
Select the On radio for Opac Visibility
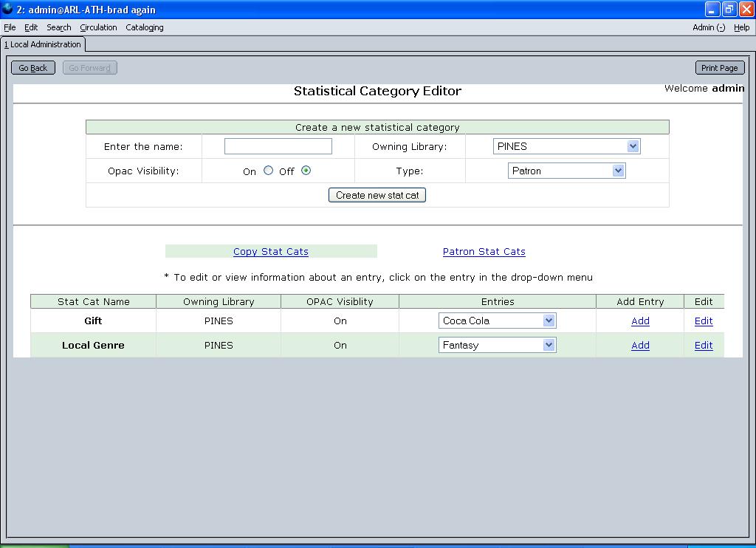[268, 171]
